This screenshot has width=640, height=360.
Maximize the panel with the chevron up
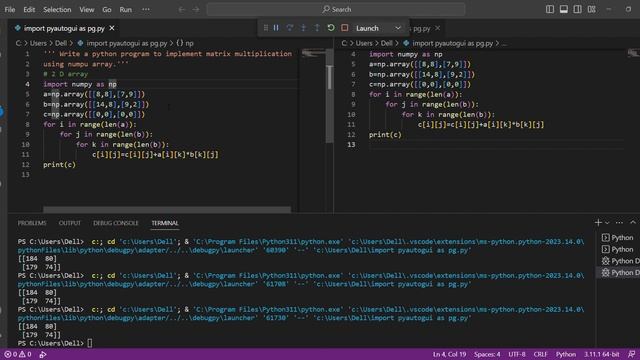tap(633, 222)
